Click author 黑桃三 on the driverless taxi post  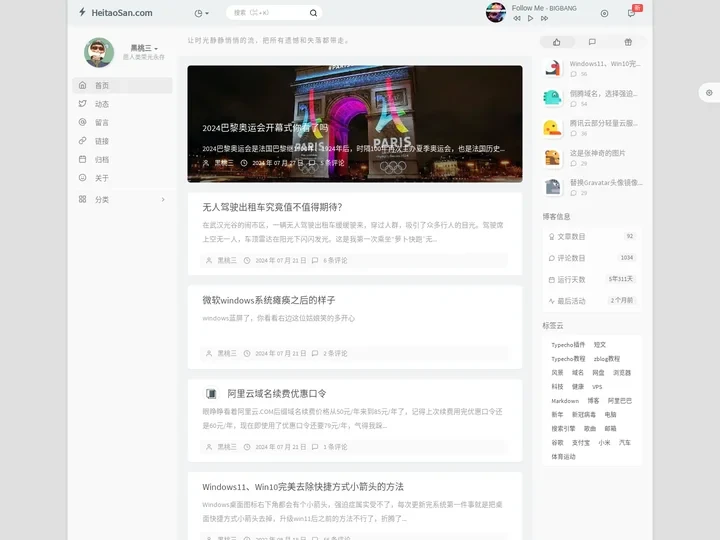click(x=227, y=260)
